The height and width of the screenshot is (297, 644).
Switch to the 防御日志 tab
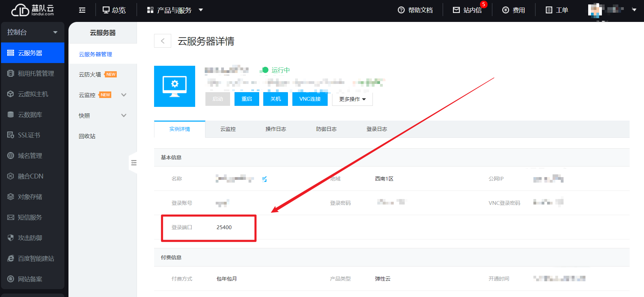click(x=326, y=129)
